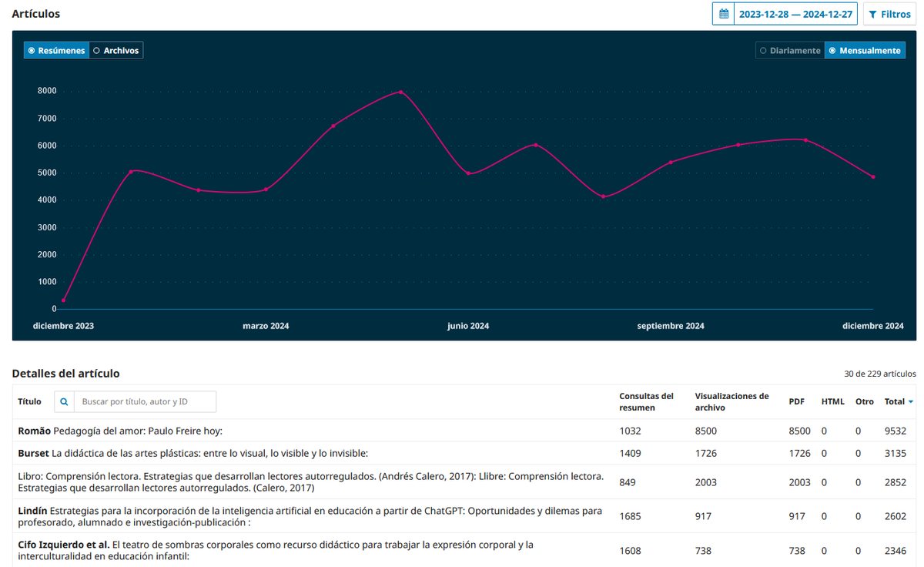Click the abstract views value 1032

(x=630, y=431)
